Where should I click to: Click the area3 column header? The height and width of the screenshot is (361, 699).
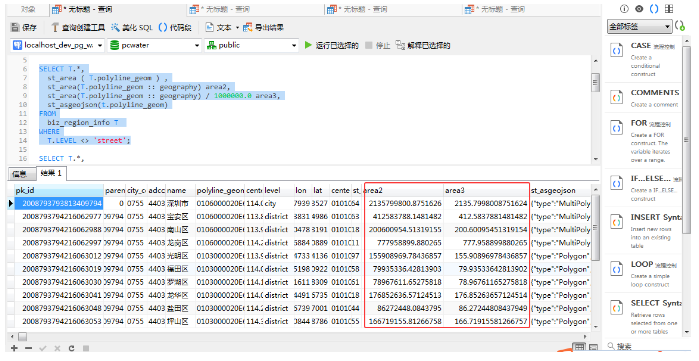coord(486,190)
